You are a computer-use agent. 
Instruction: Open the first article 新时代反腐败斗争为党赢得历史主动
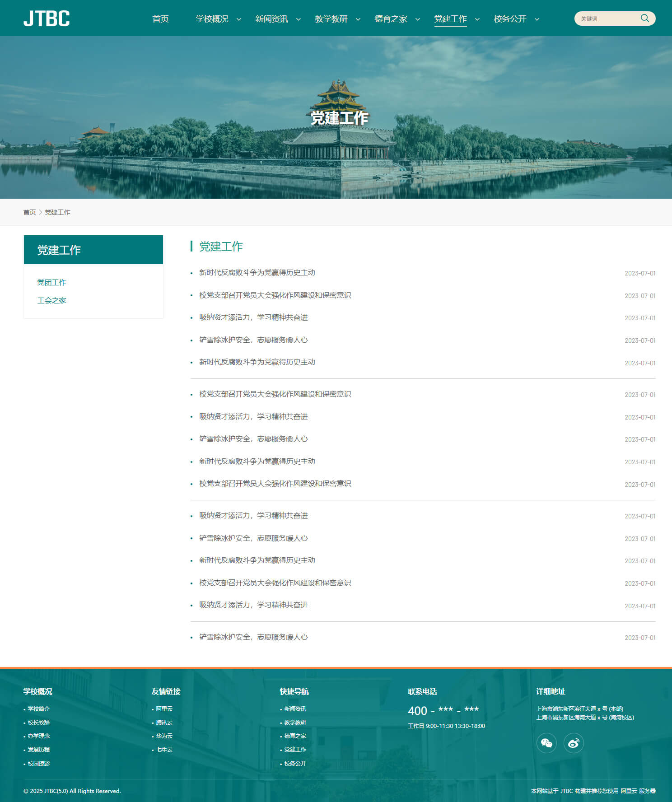[x=257, y=273]
